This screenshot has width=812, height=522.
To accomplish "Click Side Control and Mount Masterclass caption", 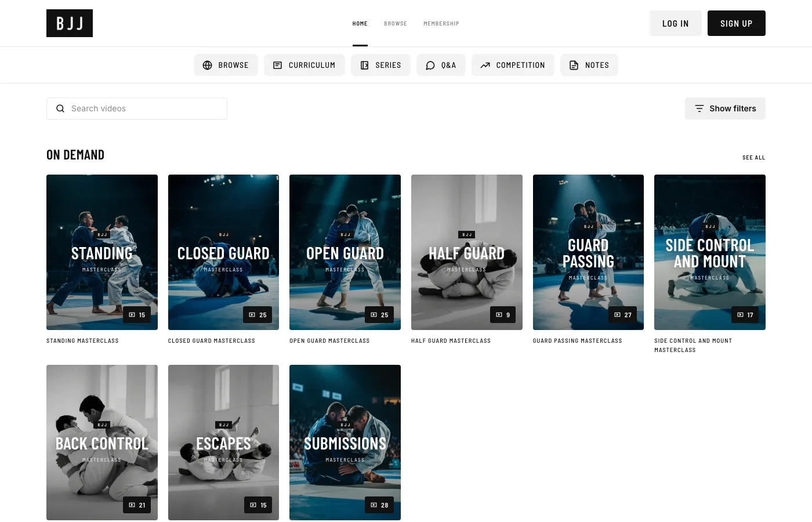I will (693, 346).
